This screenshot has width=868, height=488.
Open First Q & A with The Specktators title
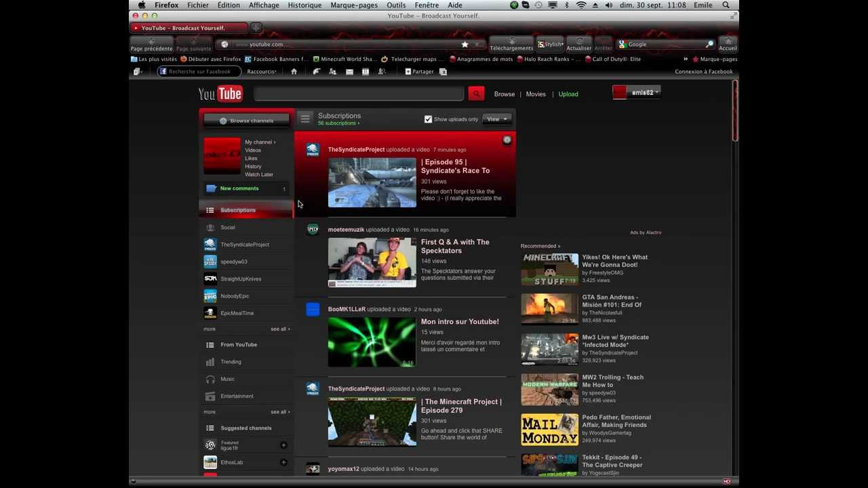coord(455,246)
